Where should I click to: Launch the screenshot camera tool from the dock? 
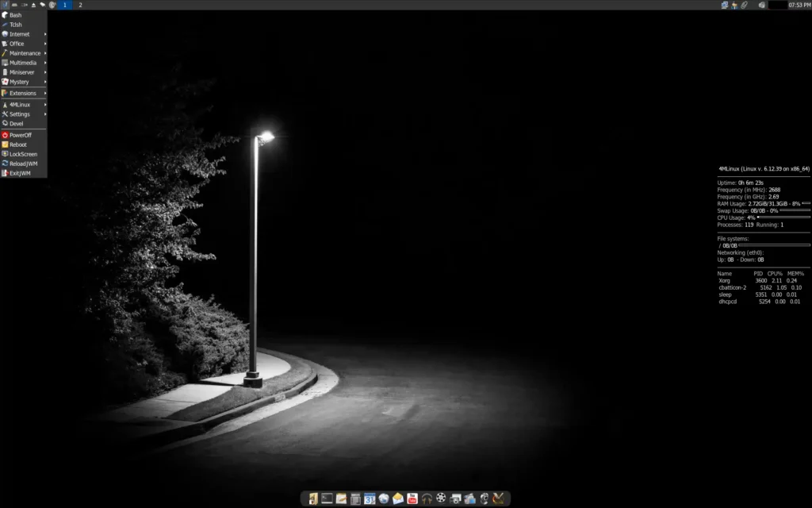point(454,498)
